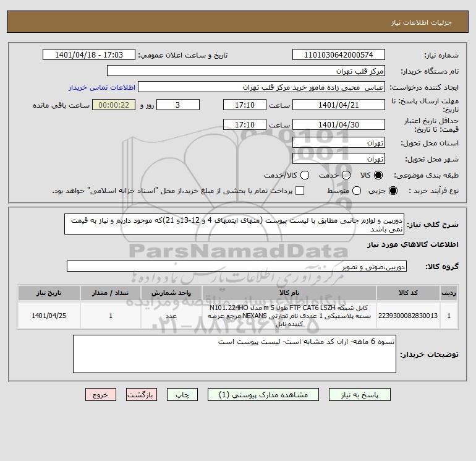Viewport: 476px width, 461px height.
Task: Click the جزئیات اطلاعات نیاز header title
Action: [422, 22]
